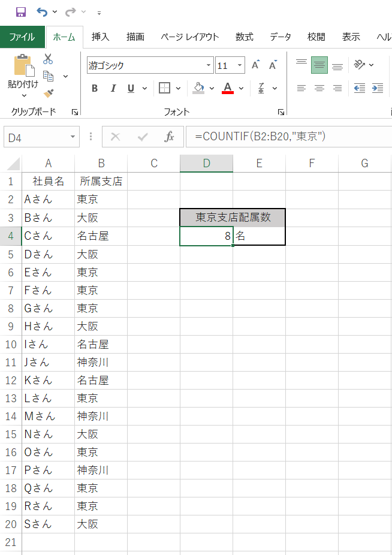392x555 pixels.
Task: Click the Cut scissors icon
Action: [x=48, y=59]
